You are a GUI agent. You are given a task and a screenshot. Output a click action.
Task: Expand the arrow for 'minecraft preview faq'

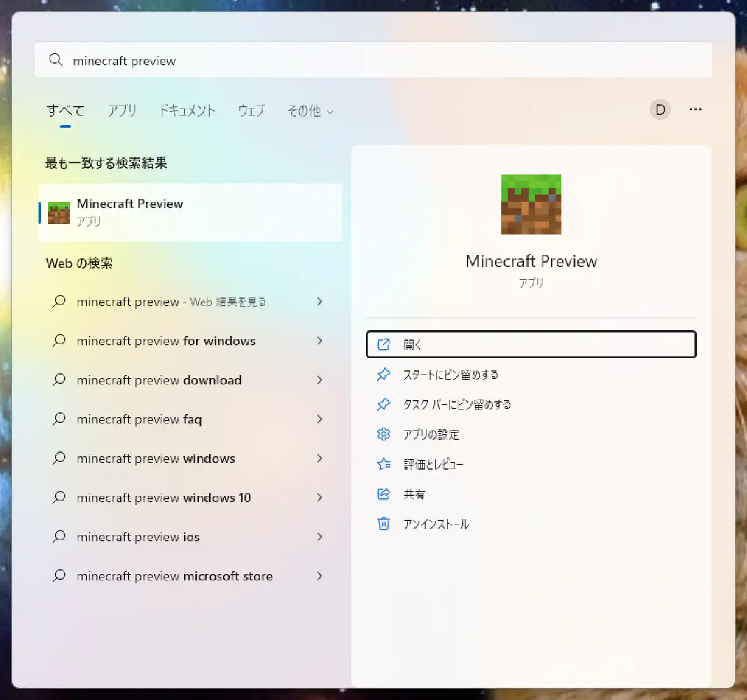pyautogui.click(x=320, y=419)
